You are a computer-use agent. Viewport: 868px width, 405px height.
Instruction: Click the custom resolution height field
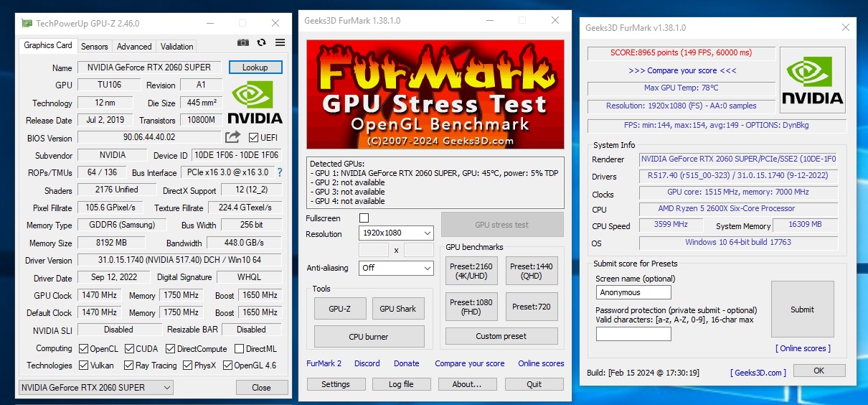(419, 250)
